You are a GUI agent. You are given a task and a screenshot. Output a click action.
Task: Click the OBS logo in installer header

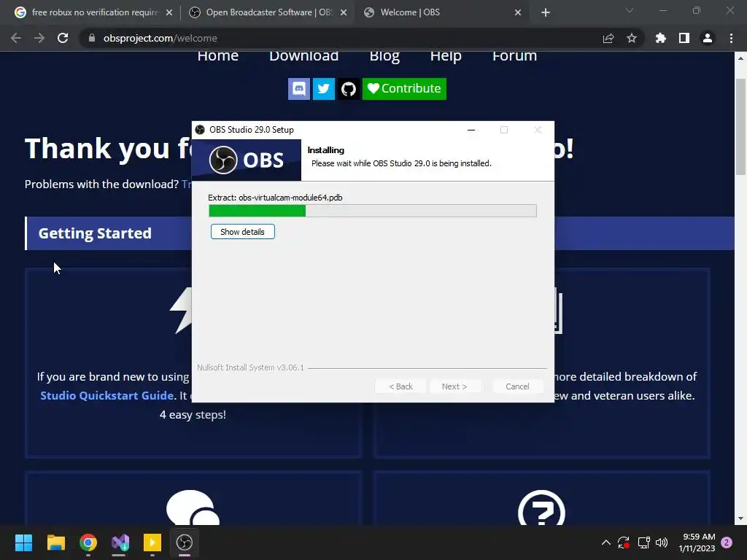click(x=247, y=160)
